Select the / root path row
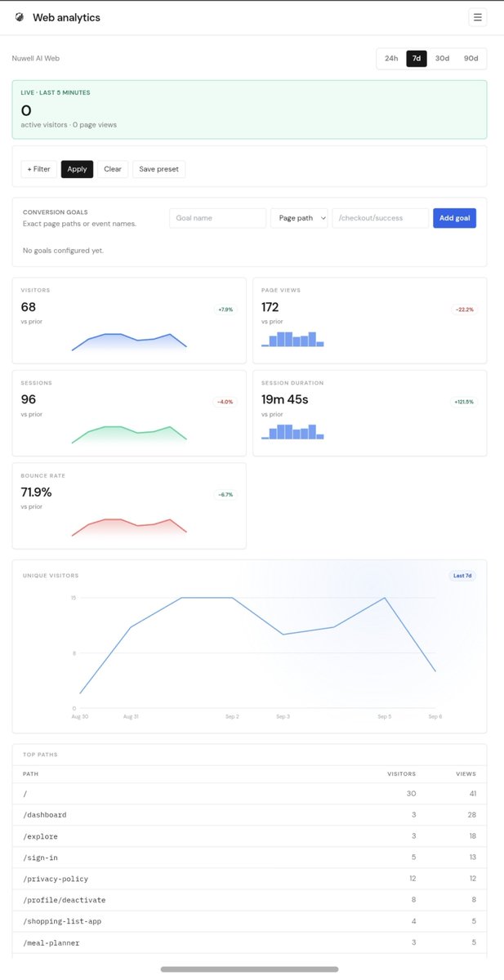 [249, 794]
